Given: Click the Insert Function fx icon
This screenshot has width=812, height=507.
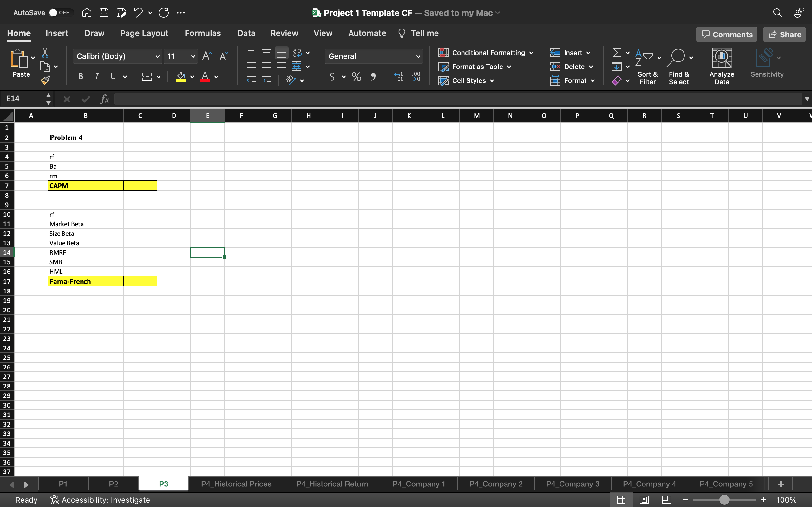Looking at the screenshot, I should (105, 99).
